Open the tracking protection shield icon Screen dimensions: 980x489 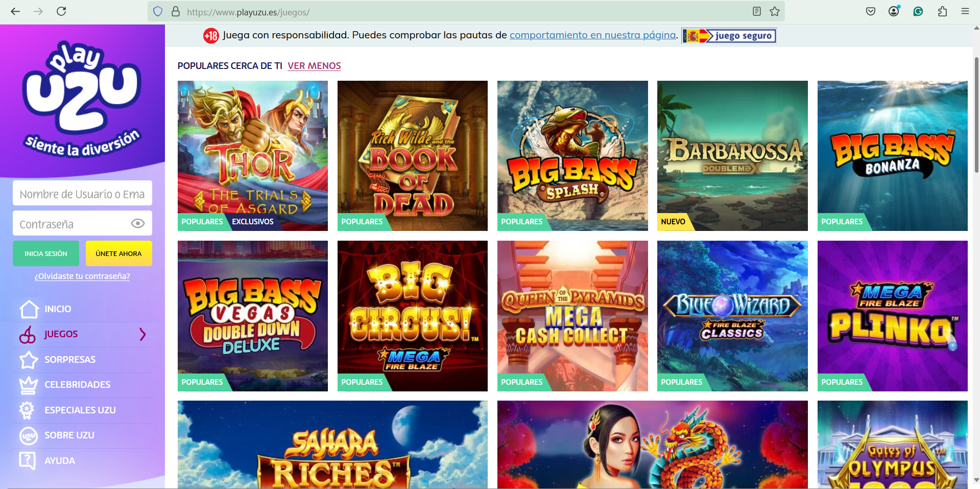point(158,12)
